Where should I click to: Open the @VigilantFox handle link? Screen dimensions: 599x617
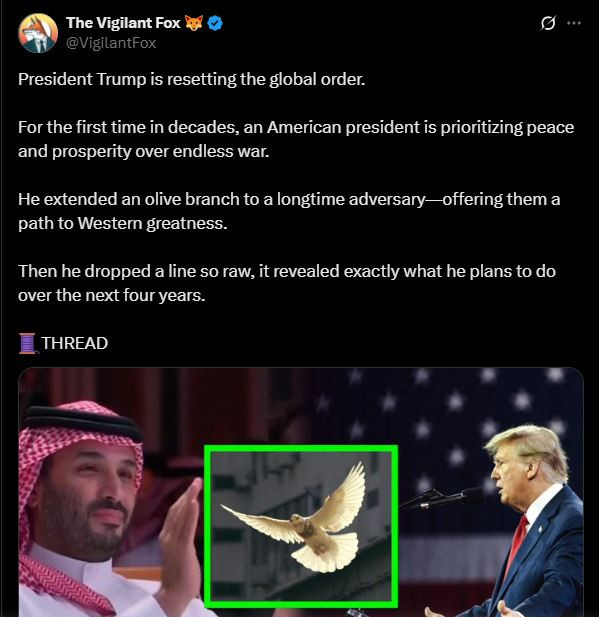[111, 42]
